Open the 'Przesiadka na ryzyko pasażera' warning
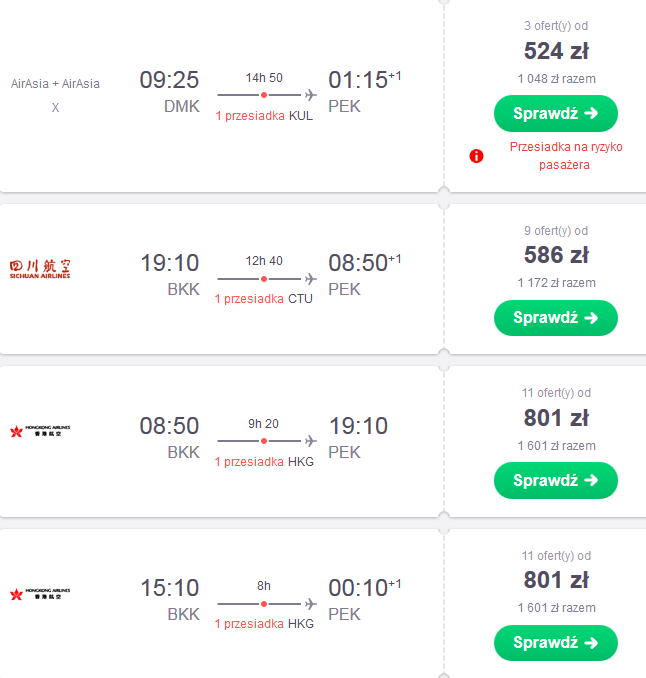The width and height of the screenshot is (646, 678). (566, 156)
